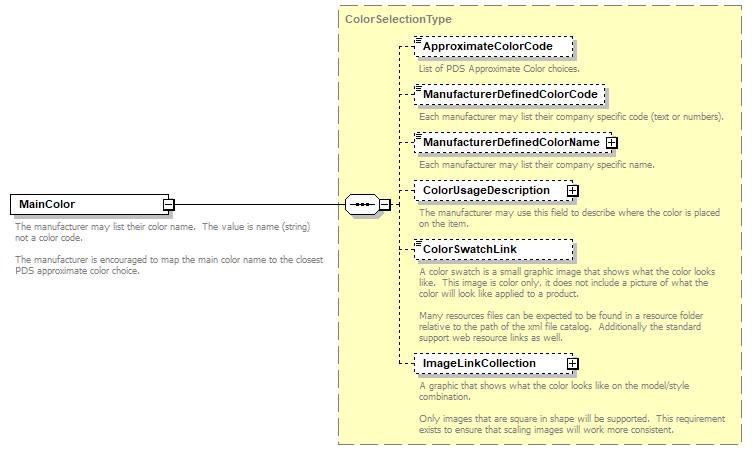Expand the ManufacturerDefinedColorName element

pos(612,143)
